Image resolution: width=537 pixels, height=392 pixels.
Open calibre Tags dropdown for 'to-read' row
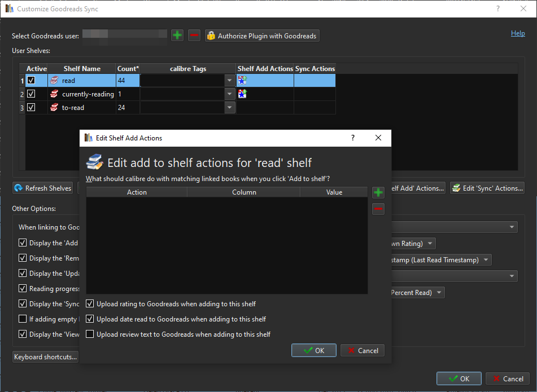pos(229,107)
